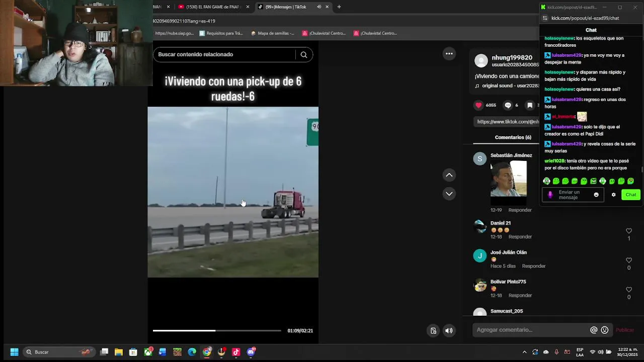Click the TikTok search magnifier icon

point(304,55)
